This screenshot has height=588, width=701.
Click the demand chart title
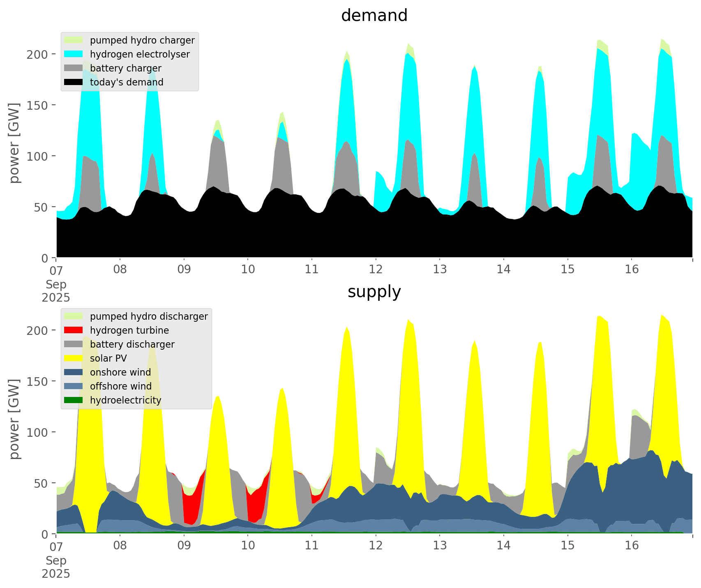(x=374, y=16)
